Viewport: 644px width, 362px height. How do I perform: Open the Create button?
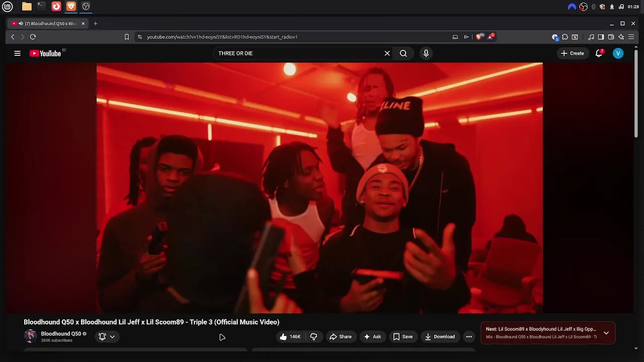(573, 53)
